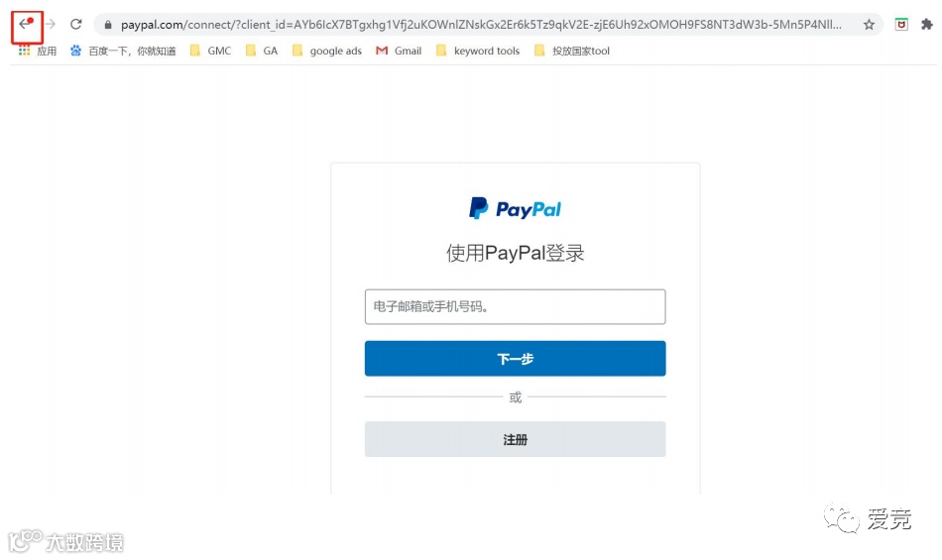Image resolution: width=942 pixels, height=560 pixels.
Task: Open the GA bookmark folder
Action: (x=262, y=51)
